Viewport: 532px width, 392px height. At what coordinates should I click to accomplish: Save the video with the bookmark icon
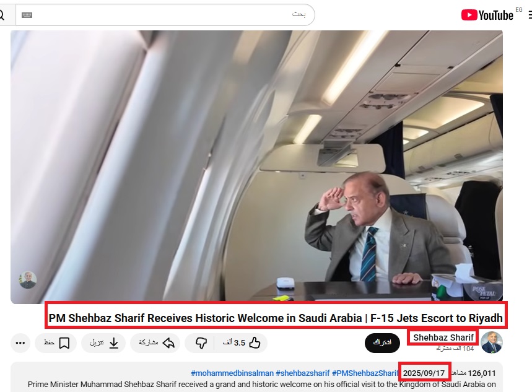pyautogui.click(x=56, y=343)
